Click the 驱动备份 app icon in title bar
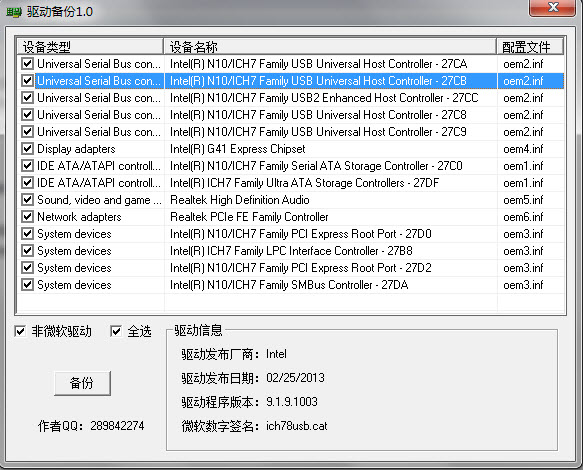Viewport: 583px width, 470px height. pos(14,13)
